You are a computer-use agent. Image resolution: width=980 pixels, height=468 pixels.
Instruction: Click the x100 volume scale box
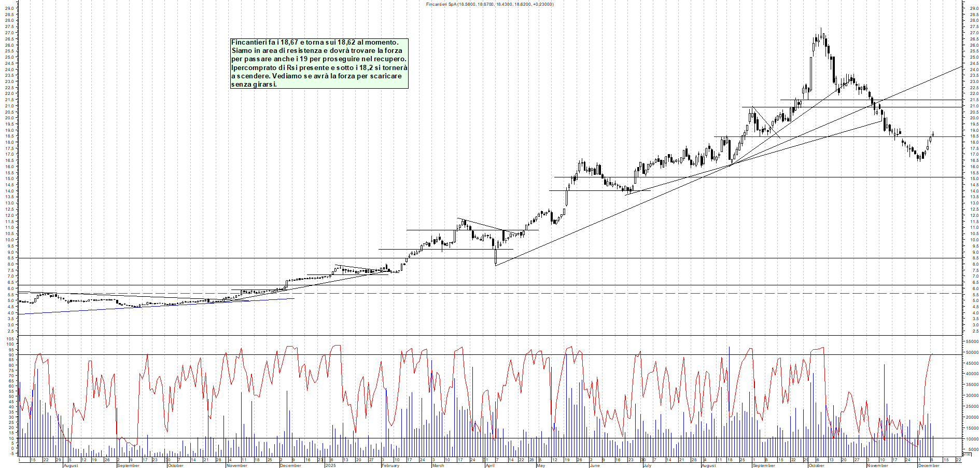click(967, 455)
